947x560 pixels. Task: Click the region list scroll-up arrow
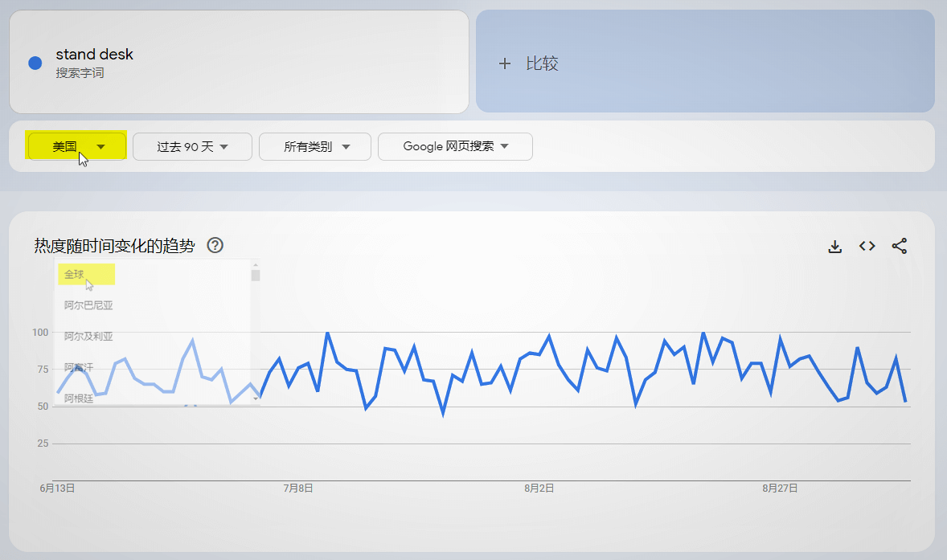[x=256, y=265]
